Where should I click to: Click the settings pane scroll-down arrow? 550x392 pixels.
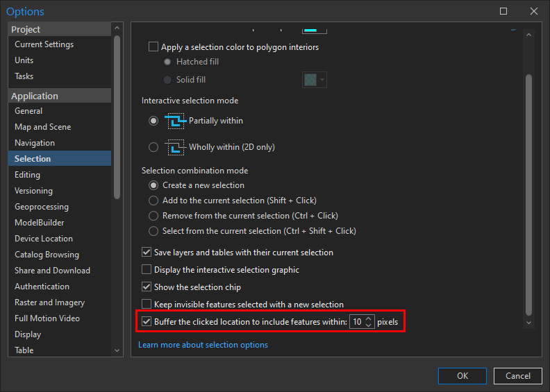pos(528,323)
